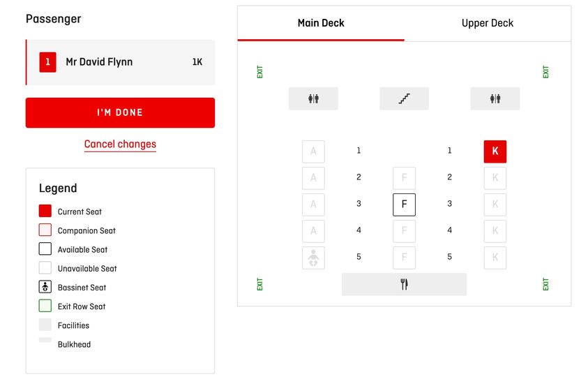The image size is (588, 377).
Task: Open the Main Deck tab
Action: coord(321,24)
